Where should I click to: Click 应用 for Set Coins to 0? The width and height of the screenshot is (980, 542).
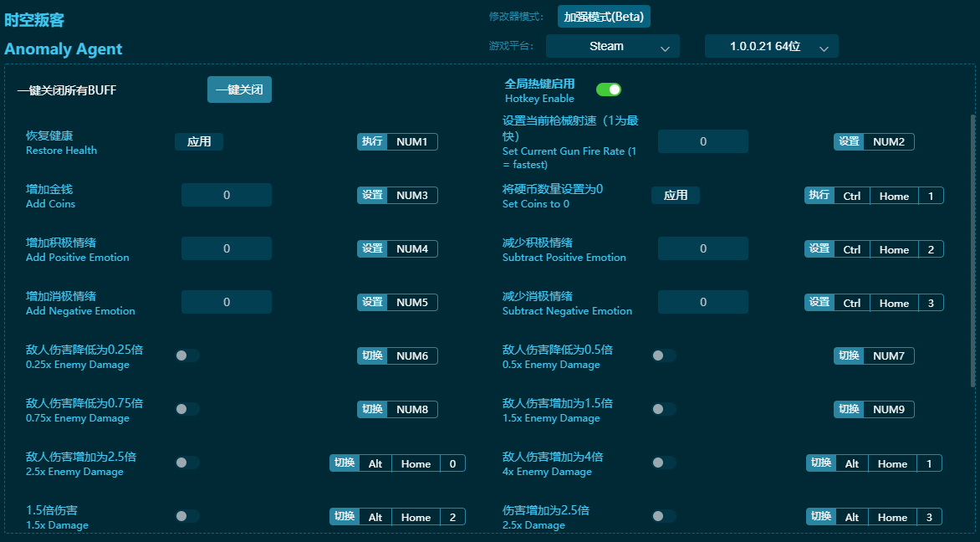[x=676, y=195]
